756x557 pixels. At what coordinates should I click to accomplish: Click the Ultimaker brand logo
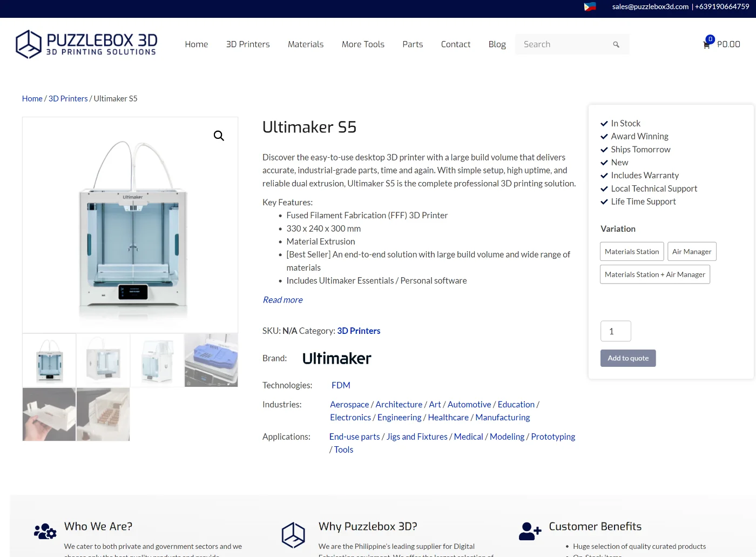click(x=336, y=358)
